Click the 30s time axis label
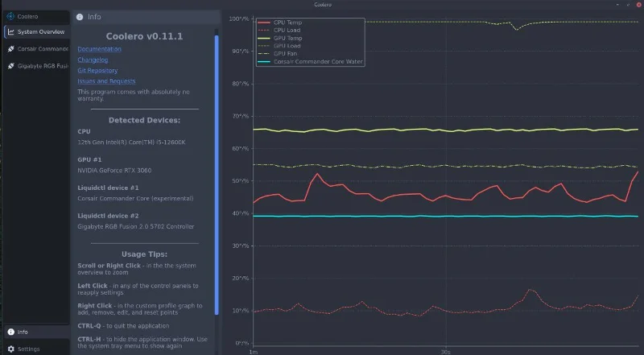 446,352
